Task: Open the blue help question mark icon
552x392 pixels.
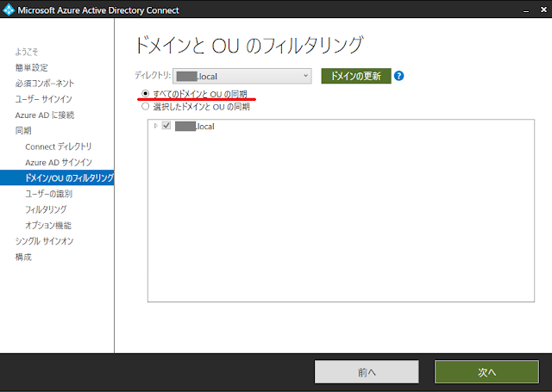Action: 398,76
